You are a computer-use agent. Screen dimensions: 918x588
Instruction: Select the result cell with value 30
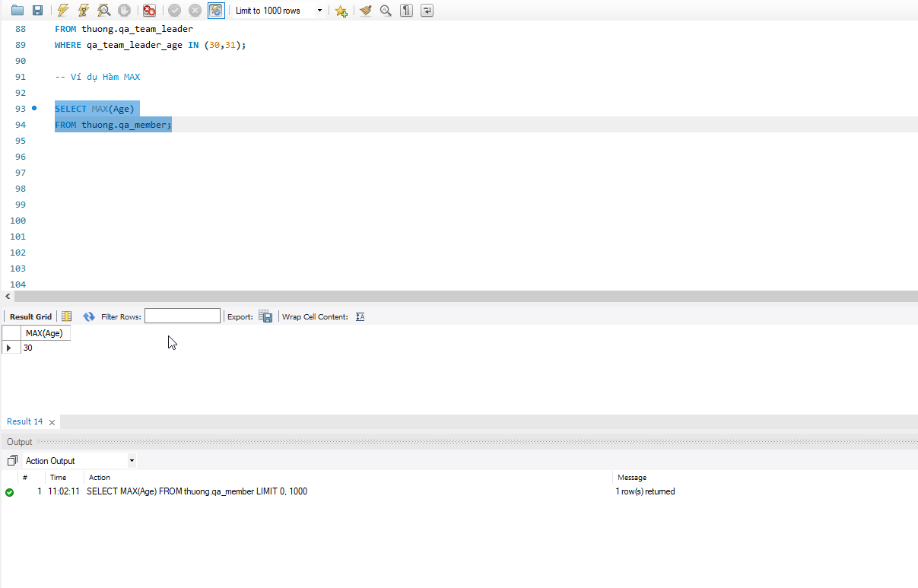point(45,348)
